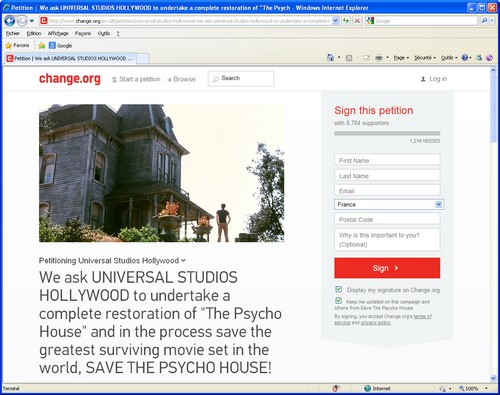Image resolution: width=500 pixels, height=395 pixels.
Task: Click the Internet zone globe icon in status bar
Action: click(x=367, y=388)
